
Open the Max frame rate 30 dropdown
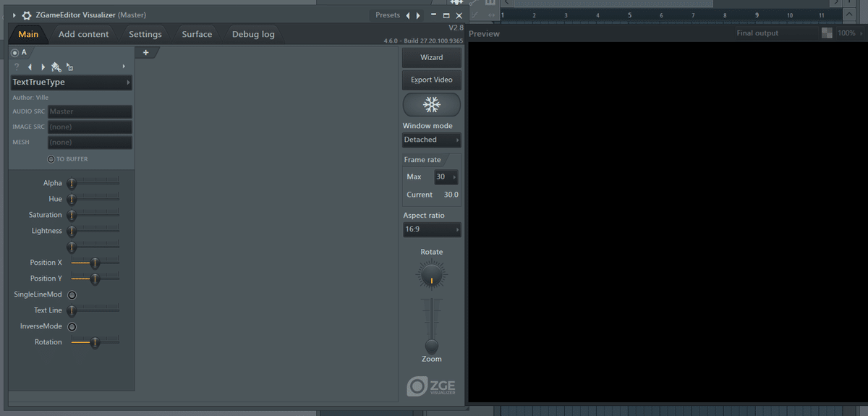[446, 177]
